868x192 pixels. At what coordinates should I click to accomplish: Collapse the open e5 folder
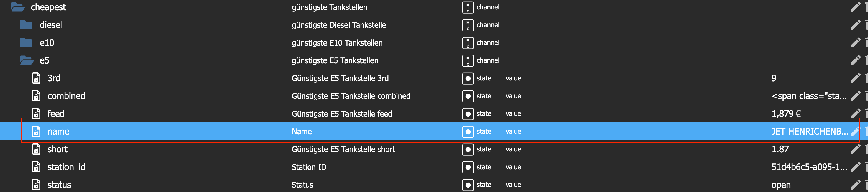tap(26, 60)
